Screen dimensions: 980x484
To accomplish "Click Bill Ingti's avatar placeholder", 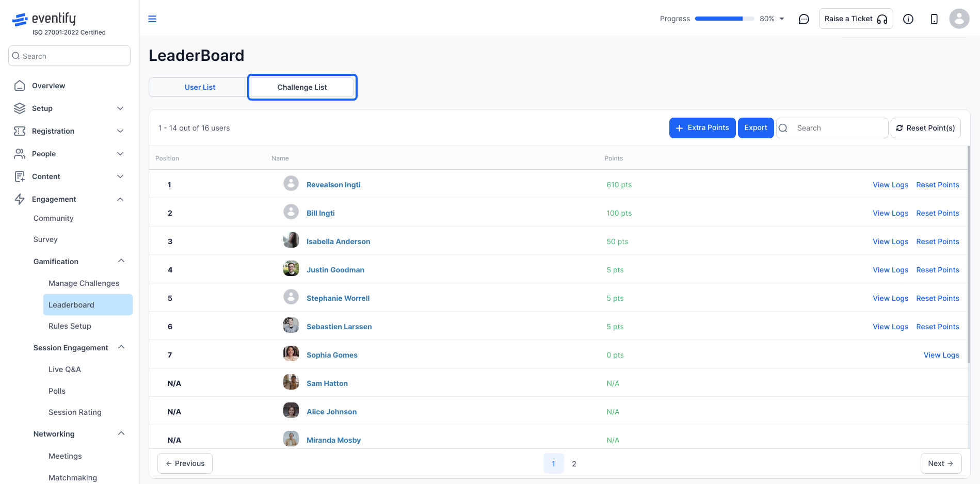I will [291, 212].
